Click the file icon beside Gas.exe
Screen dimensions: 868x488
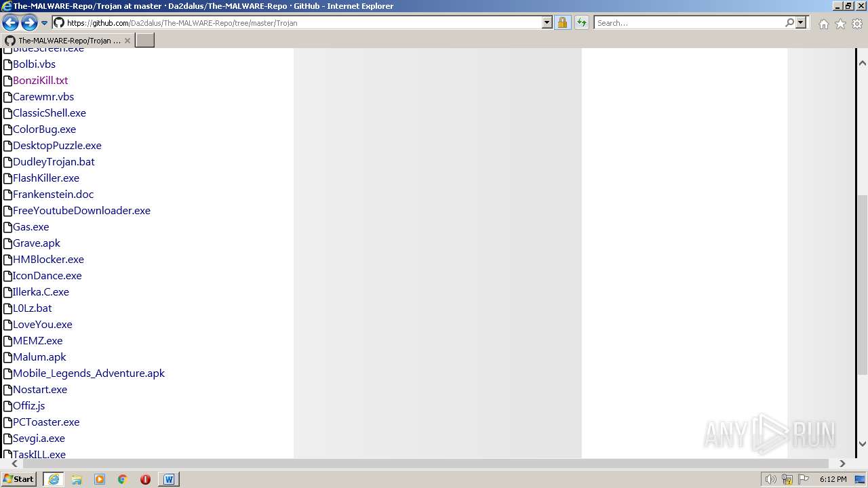point(7,227)
